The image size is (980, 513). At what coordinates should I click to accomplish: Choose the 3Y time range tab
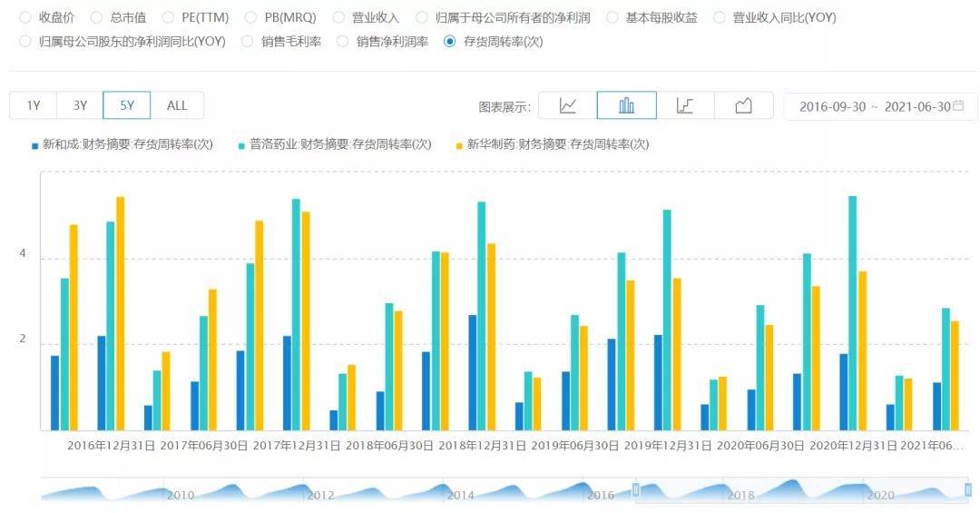click(x=80, y=105)
